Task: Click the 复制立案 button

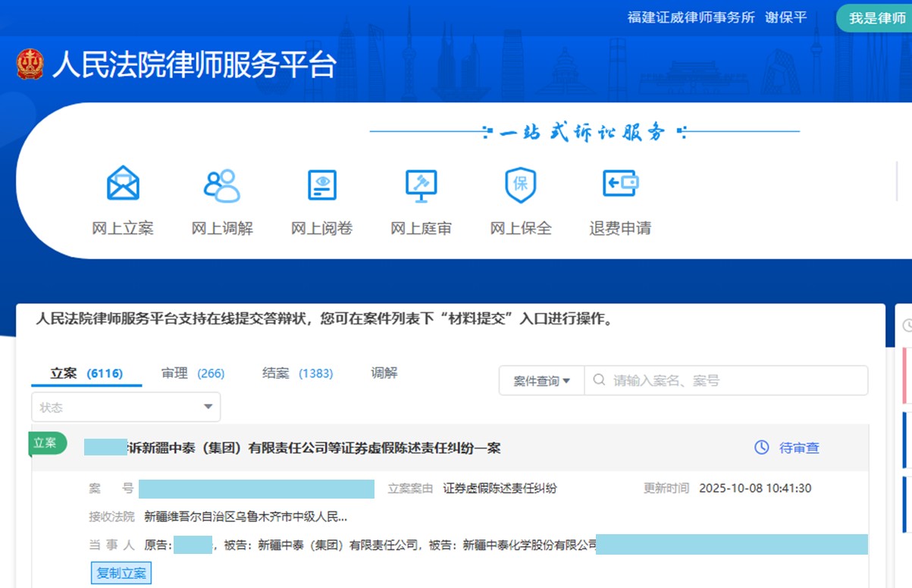Action: [121, 573]
